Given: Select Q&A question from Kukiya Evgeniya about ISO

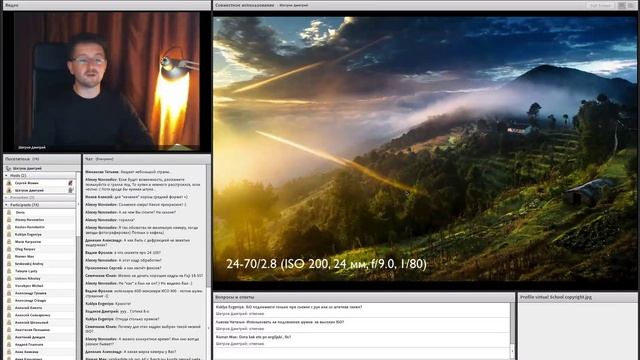Looking at the screenshot, I should 362,310.
